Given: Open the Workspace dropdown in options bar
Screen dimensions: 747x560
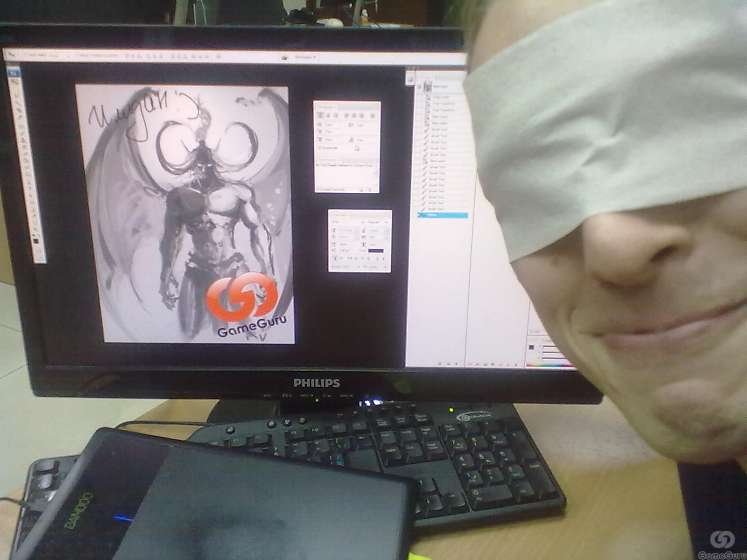Looking at the screenshot, I should [x=305, y=57].
